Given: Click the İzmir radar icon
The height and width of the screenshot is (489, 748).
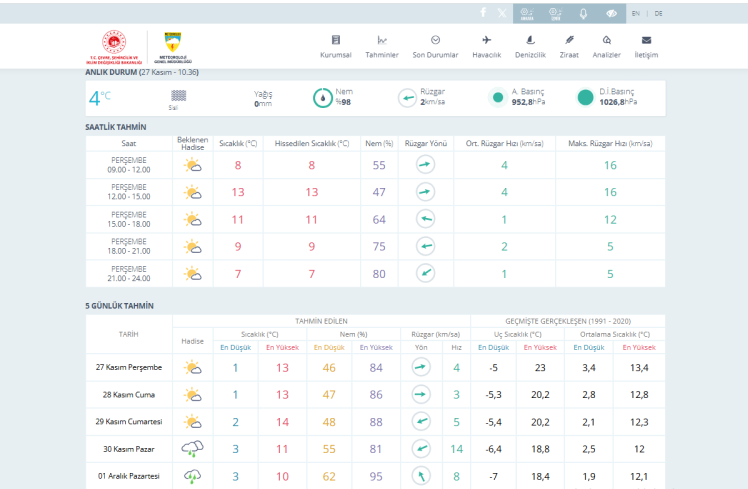Looking at the screenshot, I should (555, 13).
